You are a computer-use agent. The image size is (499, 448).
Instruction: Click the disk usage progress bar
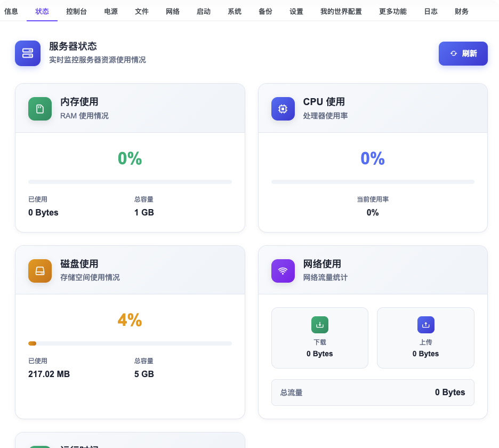click(x=130, y=343)
